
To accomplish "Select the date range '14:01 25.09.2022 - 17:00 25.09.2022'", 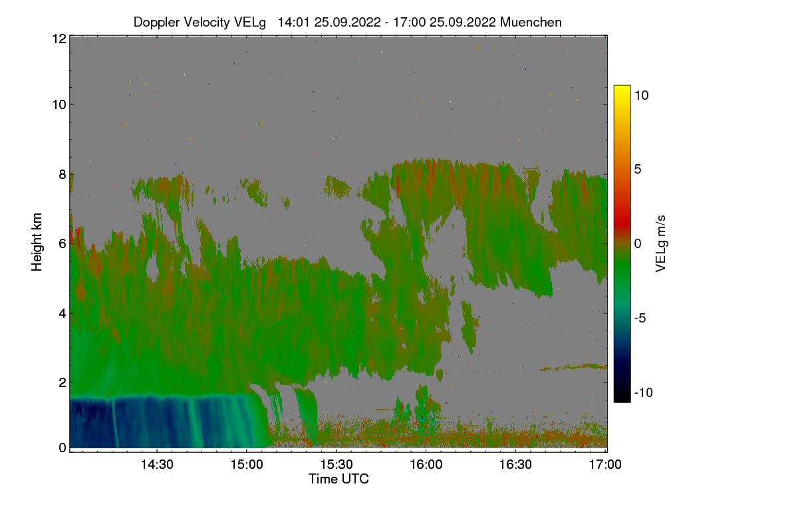I will tap(387, 22).
